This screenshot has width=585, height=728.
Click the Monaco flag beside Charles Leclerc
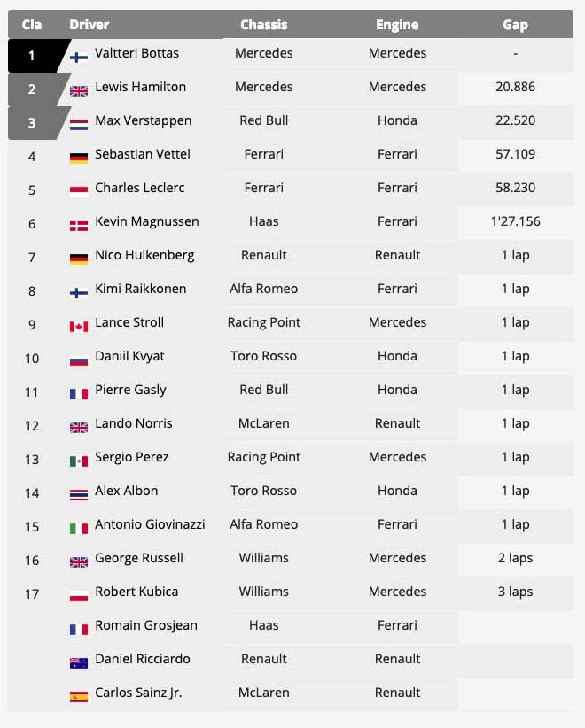pos(79,192)
